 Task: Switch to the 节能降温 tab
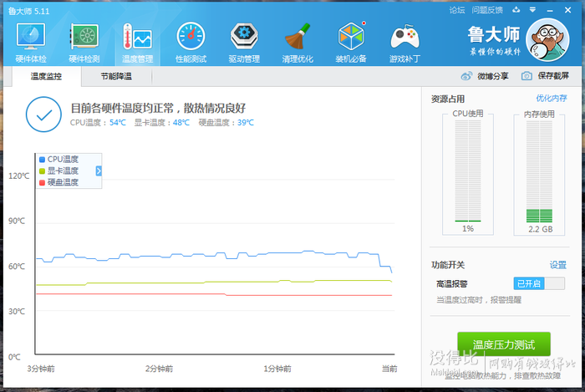pyautogui.click(x=116, y=76)
